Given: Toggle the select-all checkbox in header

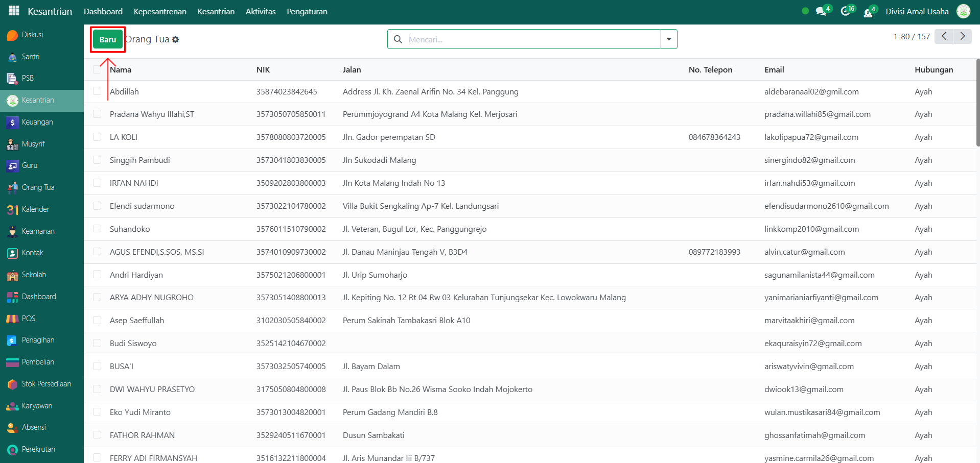Looking at the screenshot, I should (97, 69).
